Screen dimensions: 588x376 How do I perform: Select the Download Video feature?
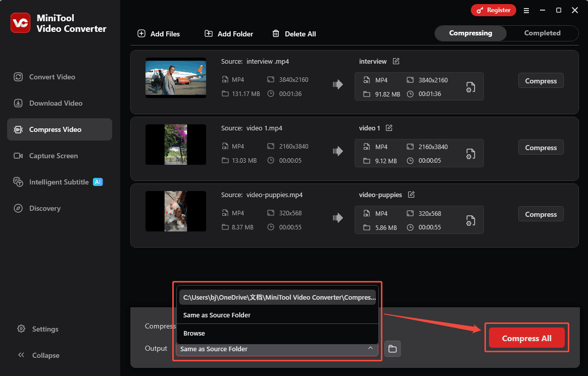54,103
